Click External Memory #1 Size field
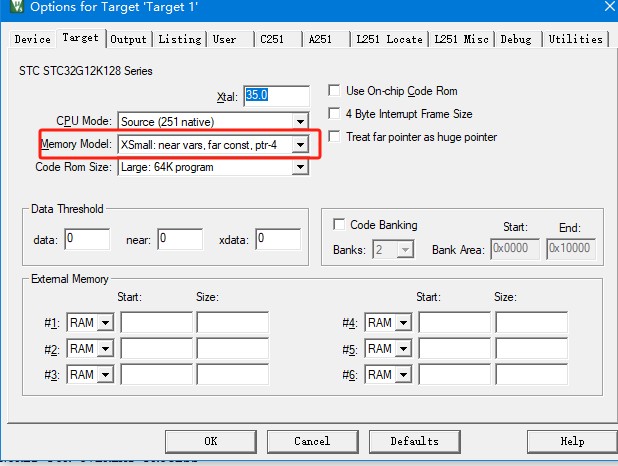This screenshot has height=466, width=618. click(x=233, y=322)
